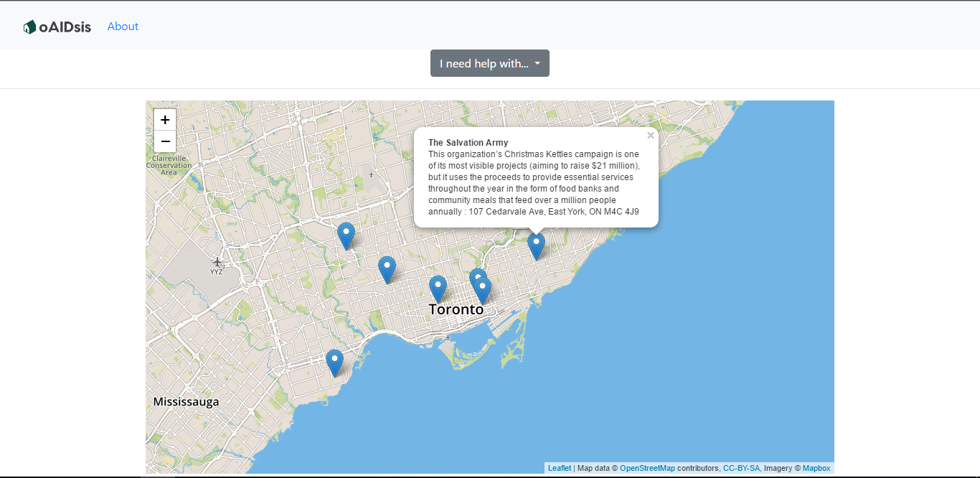Viewport: 980px width, 478px height.
Task: Click the YYZ airport plane icon on map
Action: pos(217,262)
